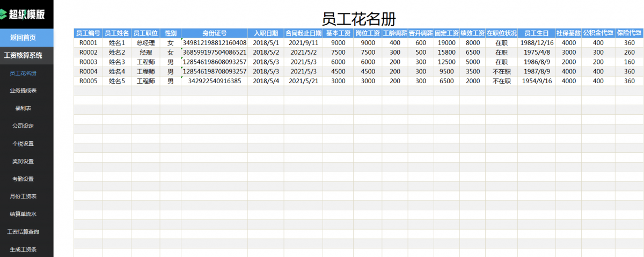Click the 员工花名册 page title
Viewport: 644px width, 257px height.
(358, 19)
